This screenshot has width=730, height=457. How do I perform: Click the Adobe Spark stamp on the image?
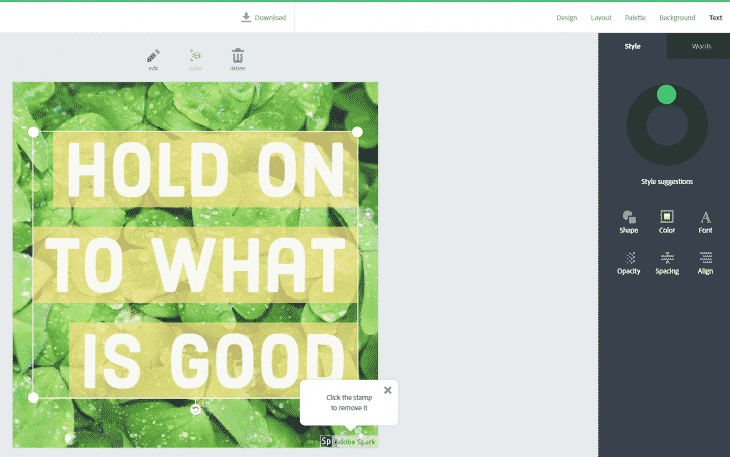pyautogui.click(x=348, y=440)
